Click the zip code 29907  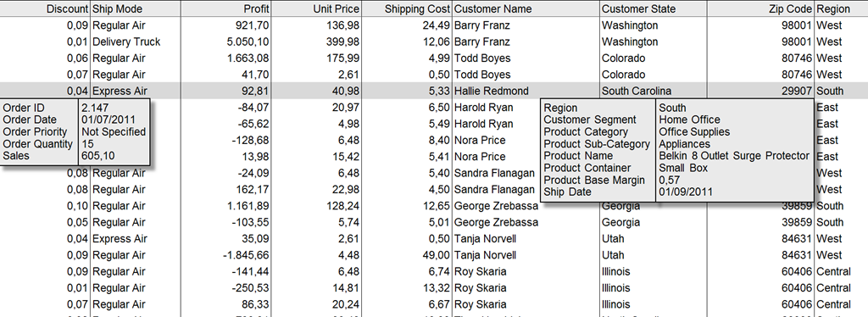(797, 91)
